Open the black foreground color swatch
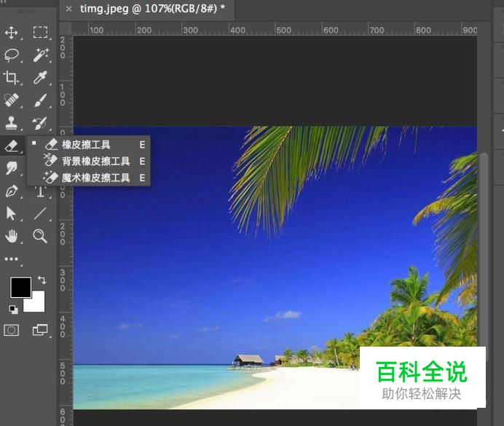Screen dimensions: 504x426 pyautogui.click(x=20, y=287)
